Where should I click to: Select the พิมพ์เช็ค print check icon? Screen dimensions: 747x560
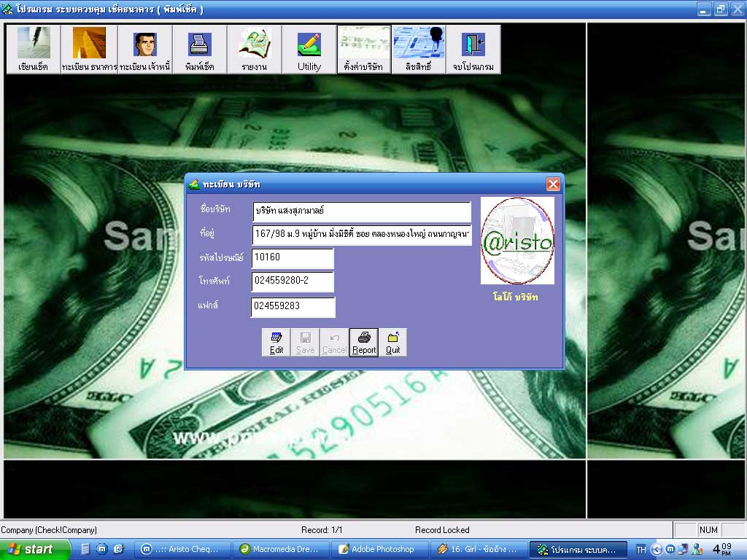[x=199, y=49]
